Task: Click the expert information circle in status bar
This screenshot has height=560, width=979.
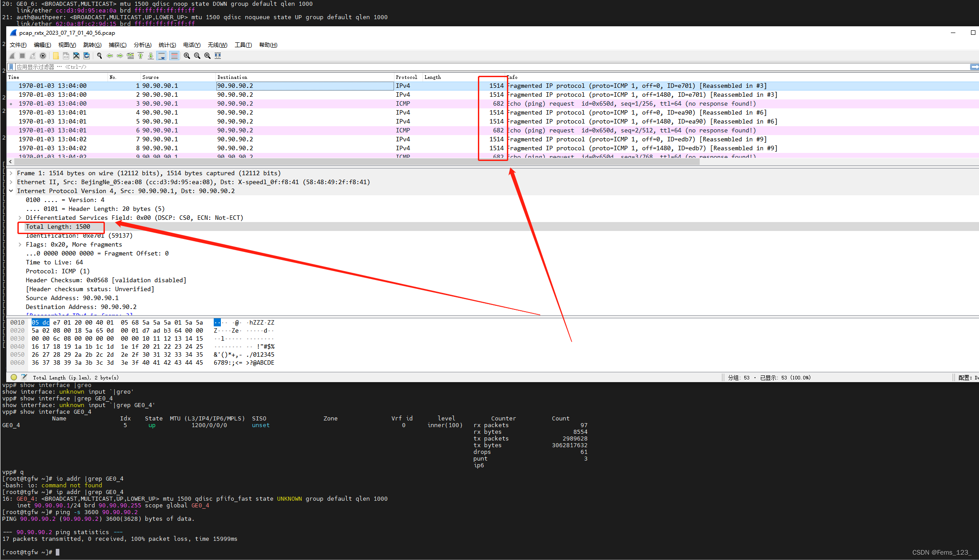Action: click(x=14, y=377)
